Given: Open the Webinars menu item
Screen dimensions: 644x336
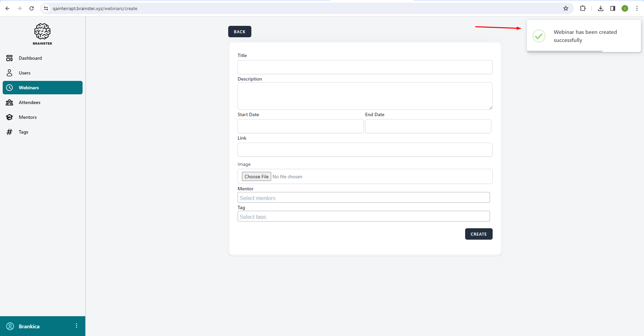Looking at the screenshot, I should (x=43, y=88).
